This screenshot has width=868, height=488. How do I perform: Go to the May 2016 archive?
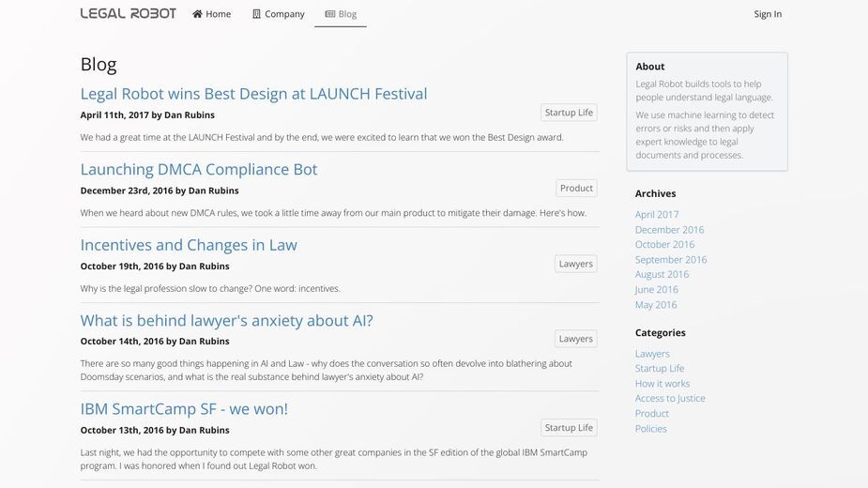pyautogui.click(x=656, y=305)
